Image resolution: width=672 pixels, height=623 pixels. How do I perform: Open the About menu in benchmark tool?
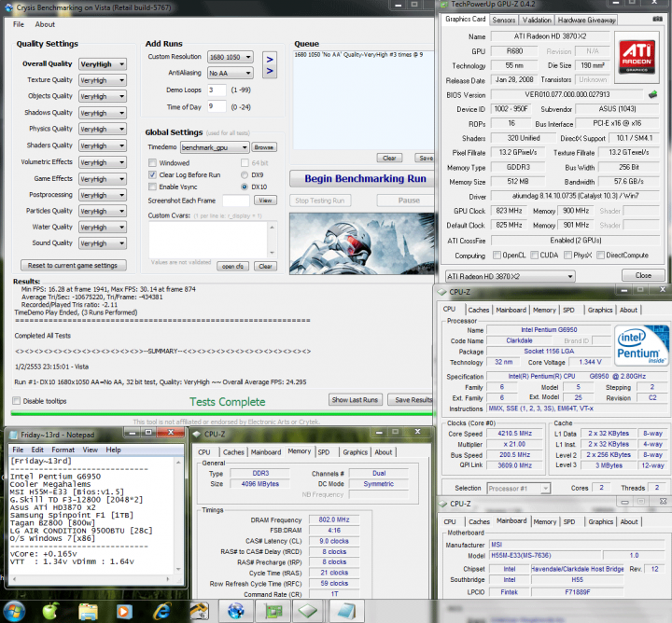(x=45, y=24)
